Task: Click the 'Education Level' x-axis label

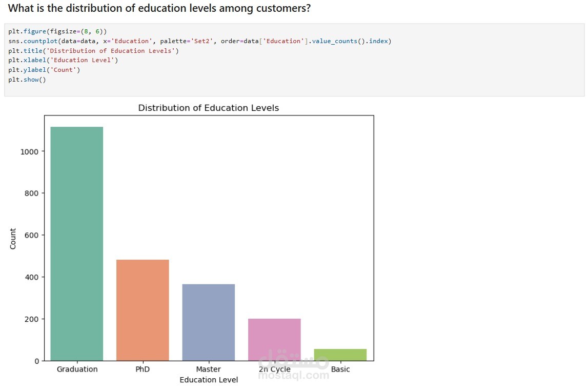Action: [208, 380]
